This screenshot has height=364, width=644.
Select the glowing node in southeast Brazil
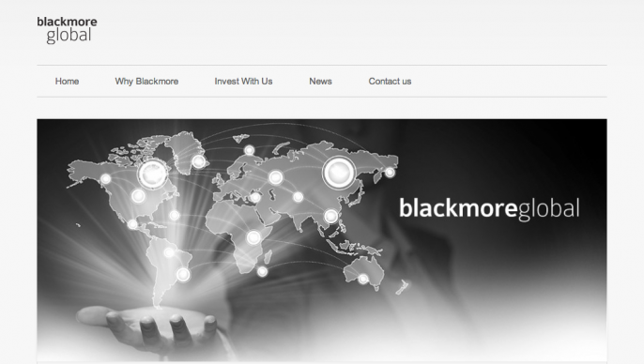tap(183, 274)
